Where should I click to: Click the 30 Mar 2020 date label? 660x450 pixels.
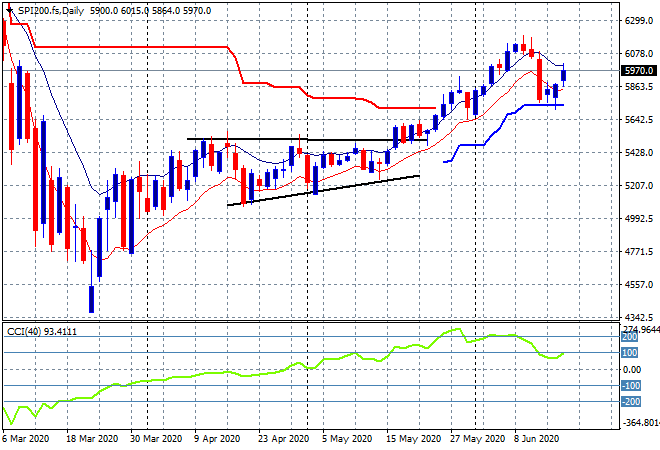coord(156,439)
